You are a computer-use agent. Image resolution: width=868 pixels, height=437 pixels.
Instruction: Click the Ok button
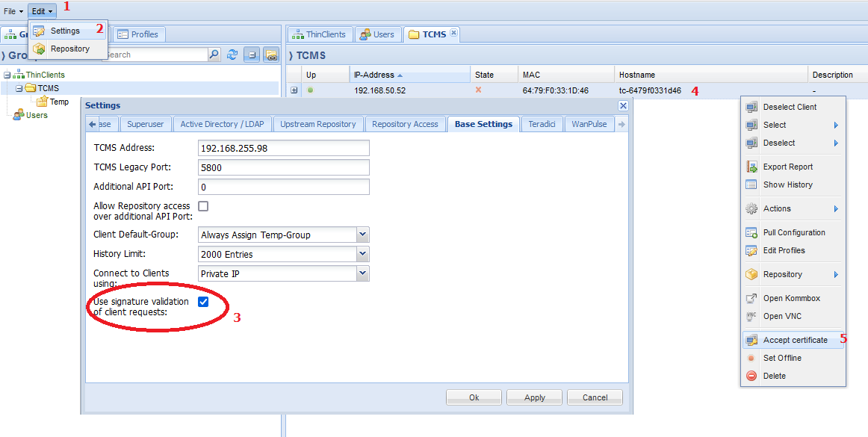[x=474, y=397]
